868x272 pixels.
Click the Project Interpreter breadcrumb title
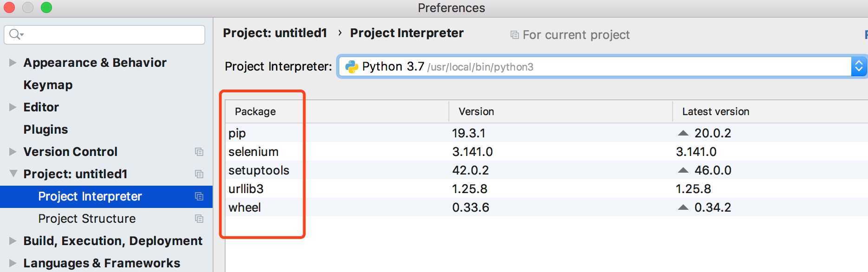pyautogui.click(x=407, y=33)
